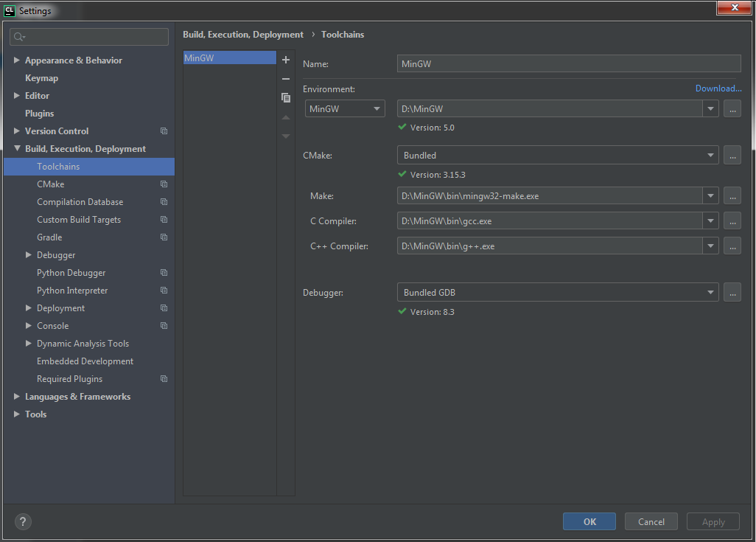The image size is (756, 542).
Task: Open the MinGW environment type dropdown
Action: 345,108
